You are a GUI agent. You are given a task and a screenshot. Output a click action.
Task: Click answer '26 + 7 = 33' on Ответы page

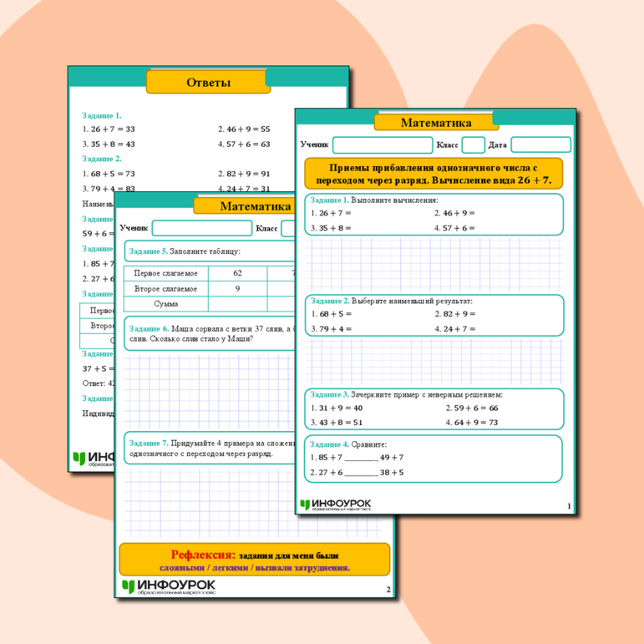point(109,129)
